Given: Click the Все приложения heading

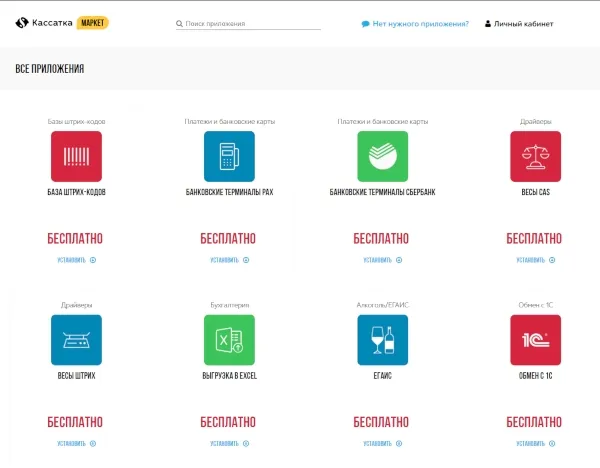Looking at the screenshot, I should click(x=50, y=69).
